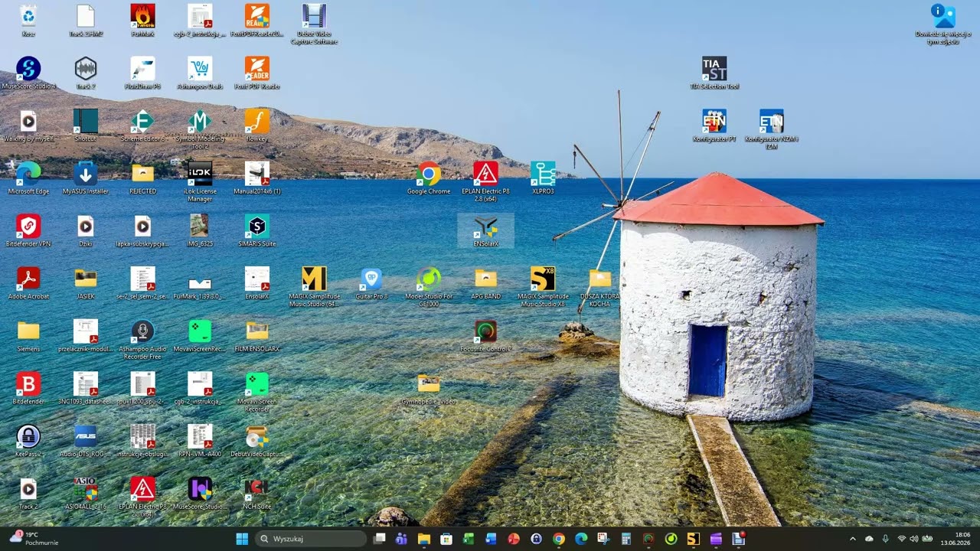Image resolution: width=980 pixels, height=551 pixels.
Task: Select the APG BAND folder
Action: coord(485,283)
